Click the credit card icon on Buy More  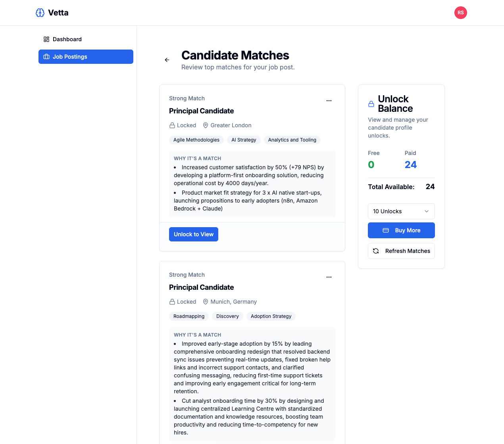(x=385, y=230)
